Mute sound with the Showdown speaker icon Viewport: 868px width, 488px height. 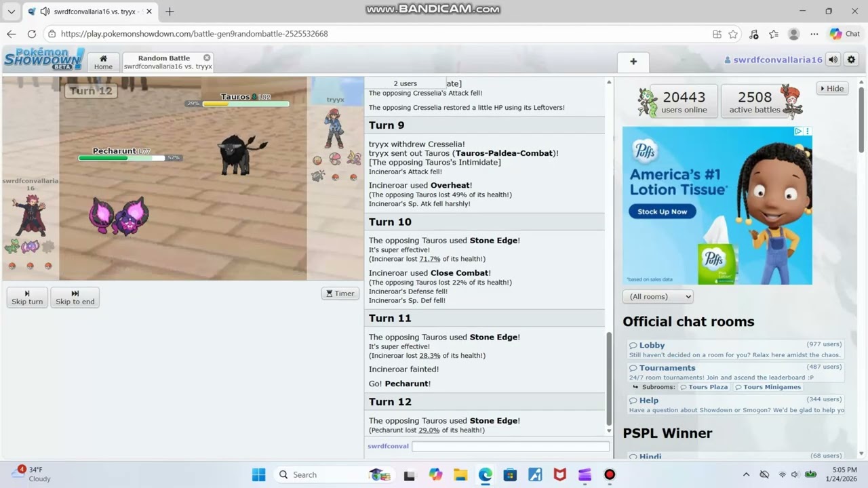[833, 60]
